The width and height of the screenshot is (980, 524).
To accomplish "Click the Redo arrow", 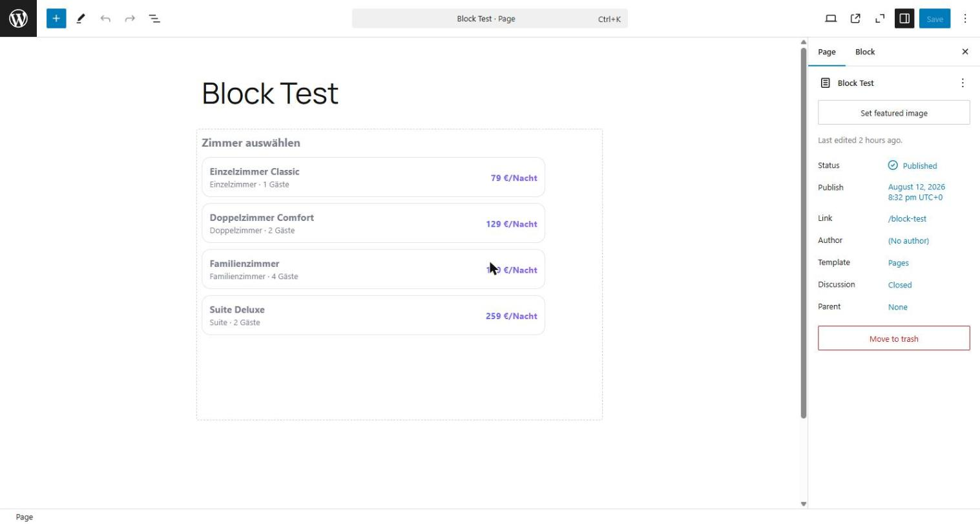I will pyautogui.click(x=130, y=19).
